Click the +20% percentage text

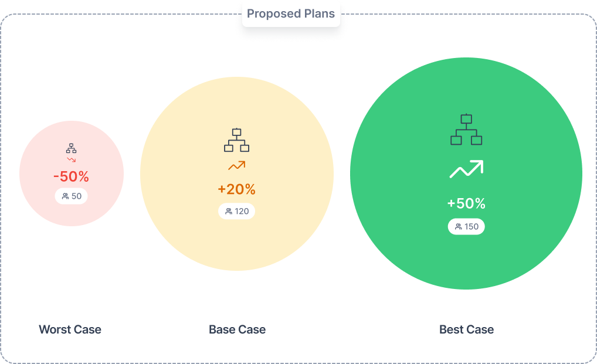pos(236,189)
